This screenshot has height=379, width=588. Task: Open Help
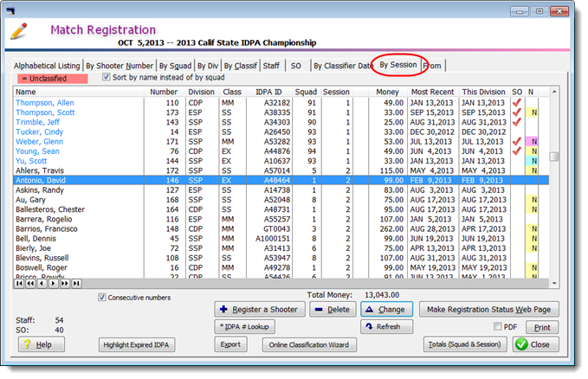42,344
